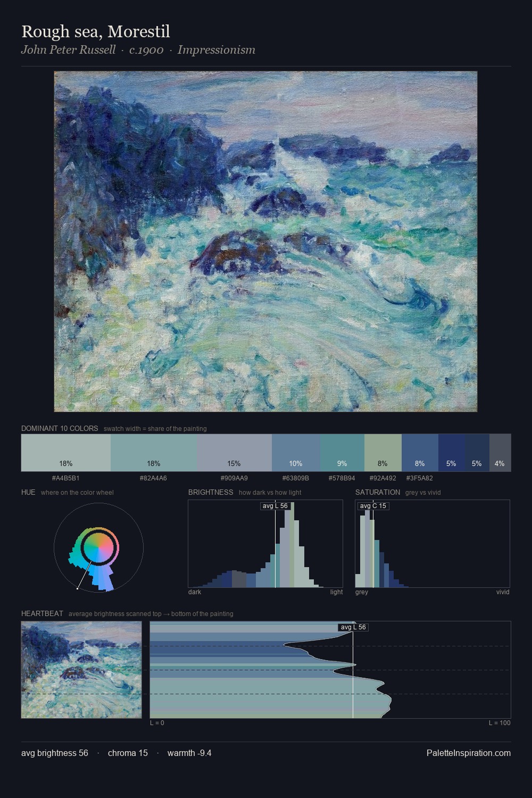Click the hex code #82A4A6
Screen dimensions: 532x798
coord(153,478)
